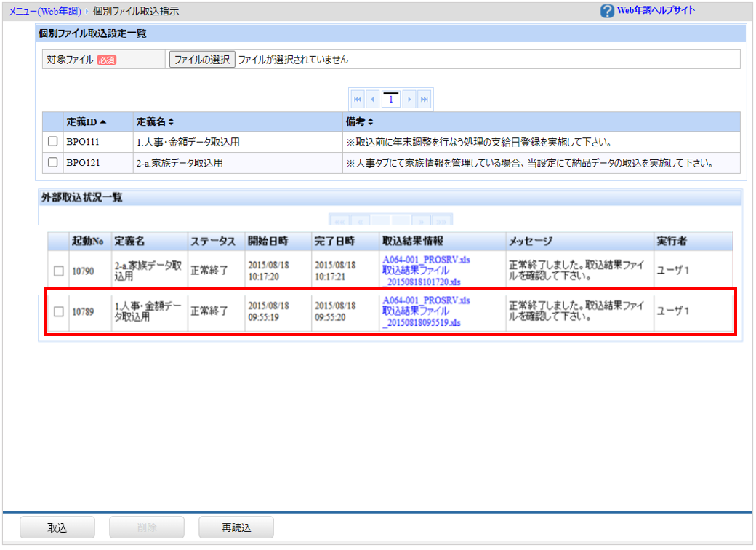Click completion time 2015/08/18 09:55:20
Screen dimensions: 756x550
[334, 311]
